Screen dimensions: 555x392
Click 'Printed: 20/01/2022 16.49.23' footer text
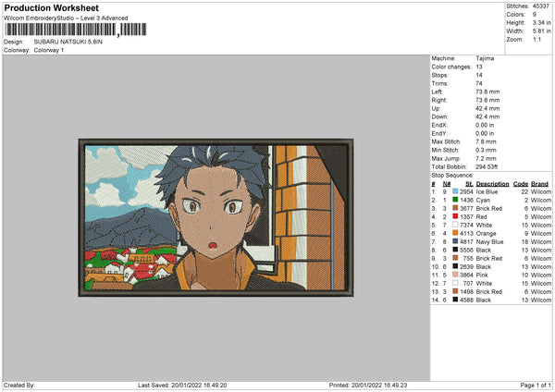[x=368, y=386]
